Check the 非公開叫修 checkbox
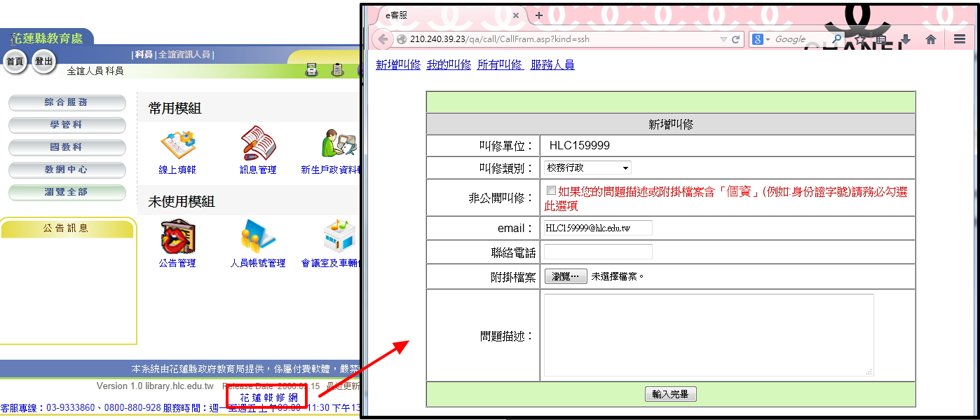Screen dimensions: 980x420 pos(551,191)
